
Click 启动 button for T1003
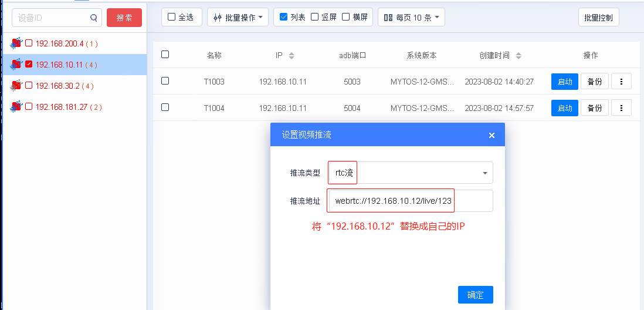565,82
